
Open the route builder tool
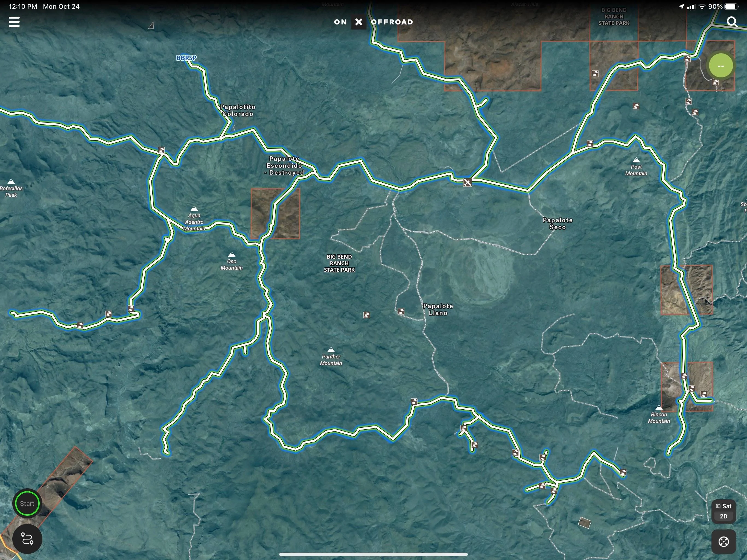27,539
